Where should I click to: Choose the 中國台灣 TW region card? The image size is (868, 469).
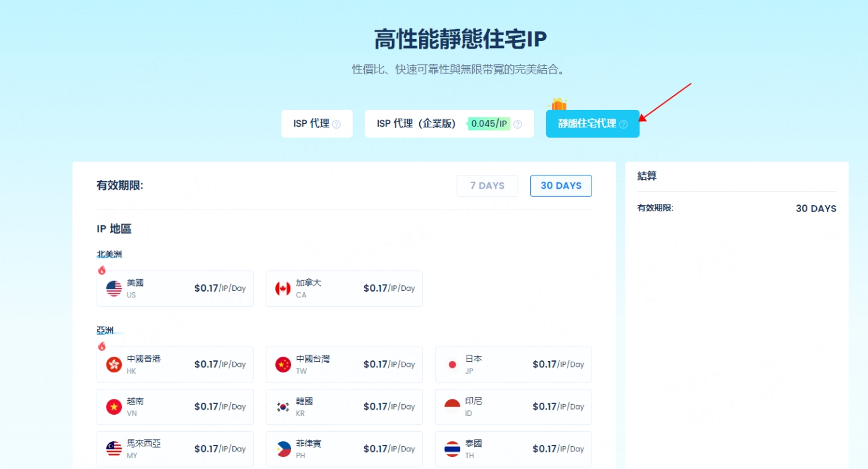[344, 364]
